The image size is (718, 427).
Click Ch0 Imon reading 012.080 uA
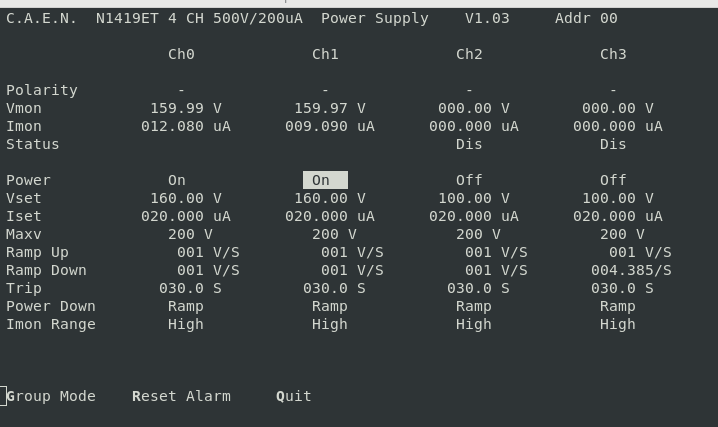point(186,126)
